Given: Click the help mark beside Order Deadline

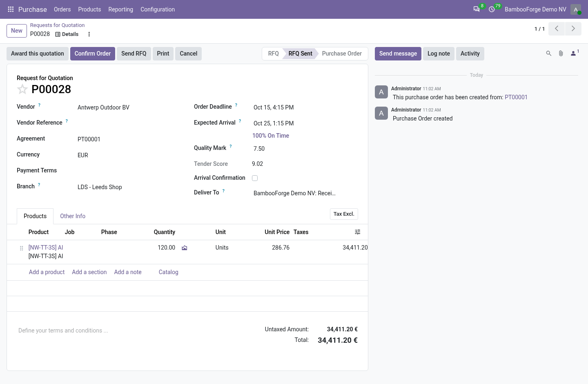Looking at the screenshot, I should tap(236, 105).
